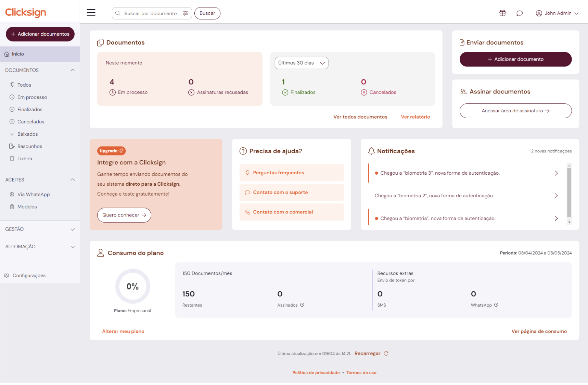Click the hamburger menu icon
This screenshot has height=385, width=588.
click(x=91, y=12)
